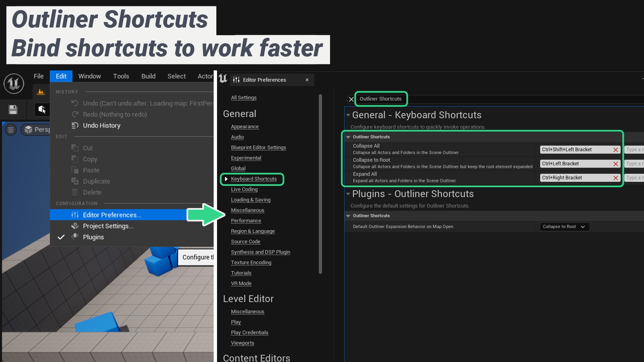The image size is (644, 362).
Task: Remove the Expand All shortcut binding
Action: pos(616,178)
